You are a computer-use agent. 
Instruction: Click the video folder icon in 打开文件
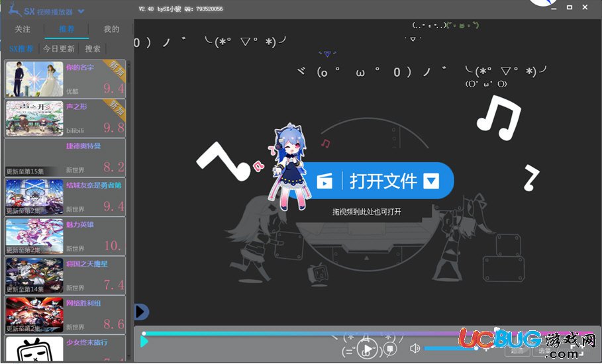coord(325,181)
